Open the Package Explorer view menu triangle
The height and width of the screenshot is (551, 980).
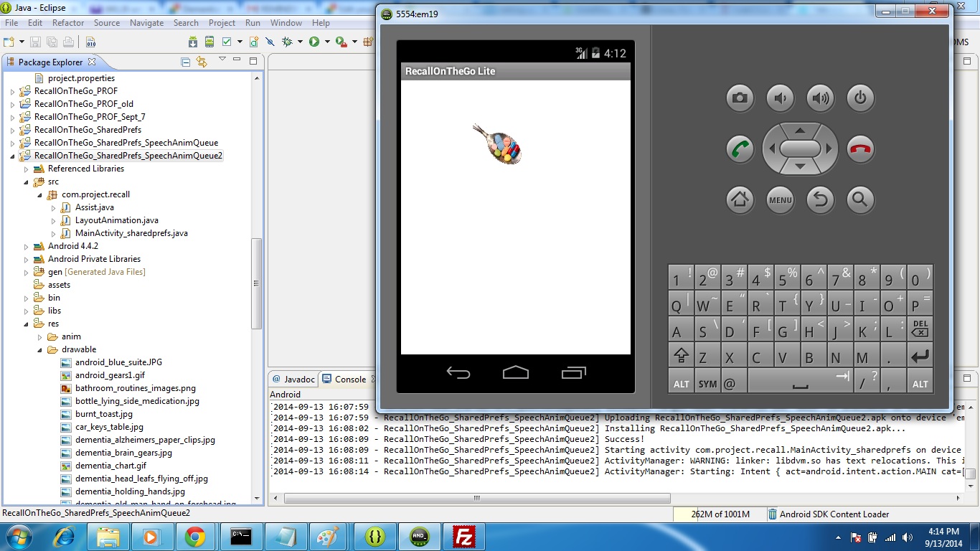click(222, 60)
